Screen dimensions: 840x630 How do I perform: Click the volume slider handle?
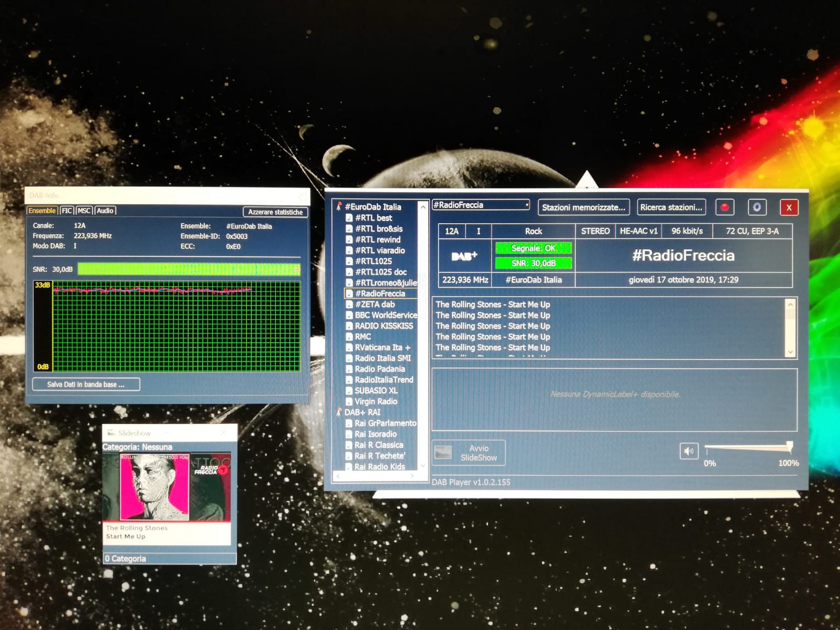pyautogui.click(x=790, y=447)
